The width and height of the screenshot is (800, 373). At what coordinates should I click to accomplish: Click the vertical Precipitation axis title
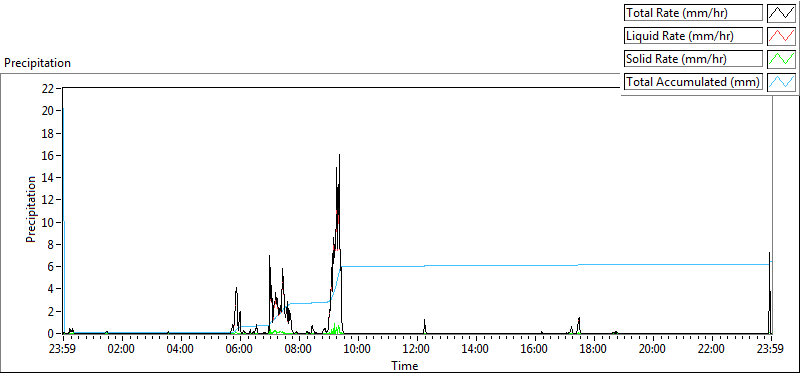click(x=31, y=209)
